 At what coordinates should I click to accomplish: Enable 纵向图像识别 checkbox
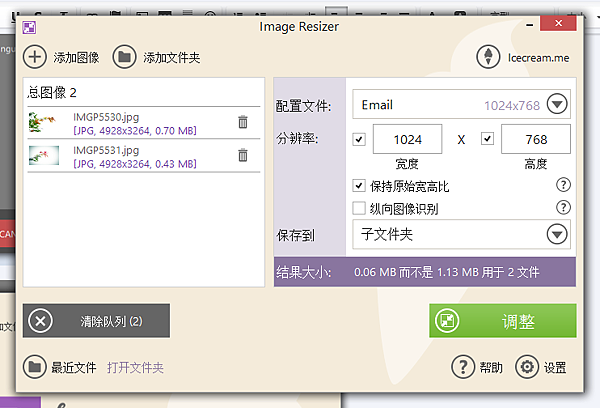pyautogui.click(x=359, y=209)
